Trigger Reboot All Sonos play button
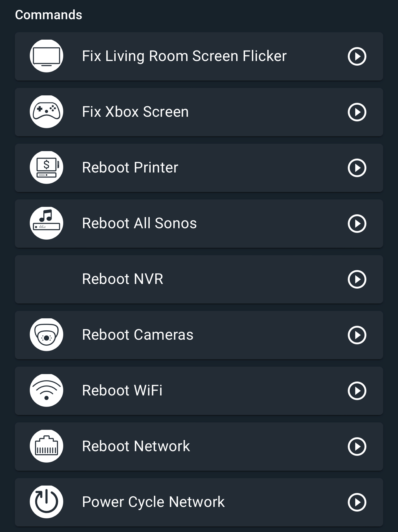Screen dimensions: 398x532 pos(357,224)
